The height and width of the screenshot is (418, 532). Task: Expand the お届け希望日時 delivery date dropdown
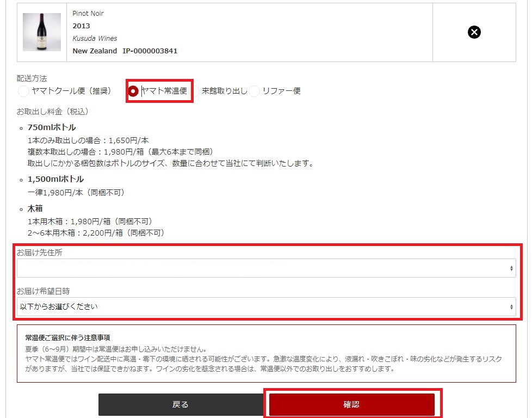click(266, 307)
